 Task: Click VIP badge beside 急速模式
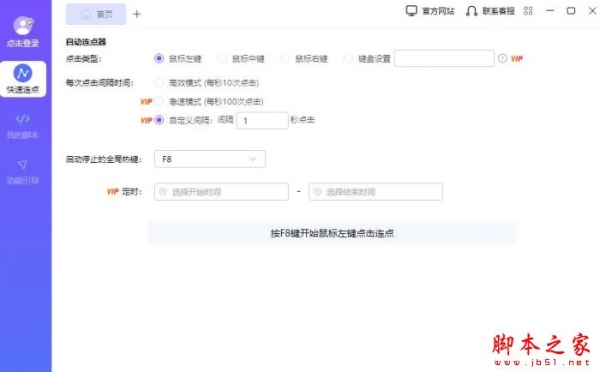pyautogui.click(x=146, y=101)
